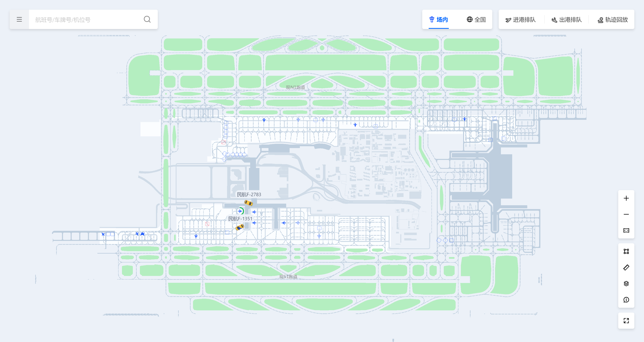Open the 进港排队 arrivals queue
Viewport: 644px width, 342px height.
[x=520, y=20]
